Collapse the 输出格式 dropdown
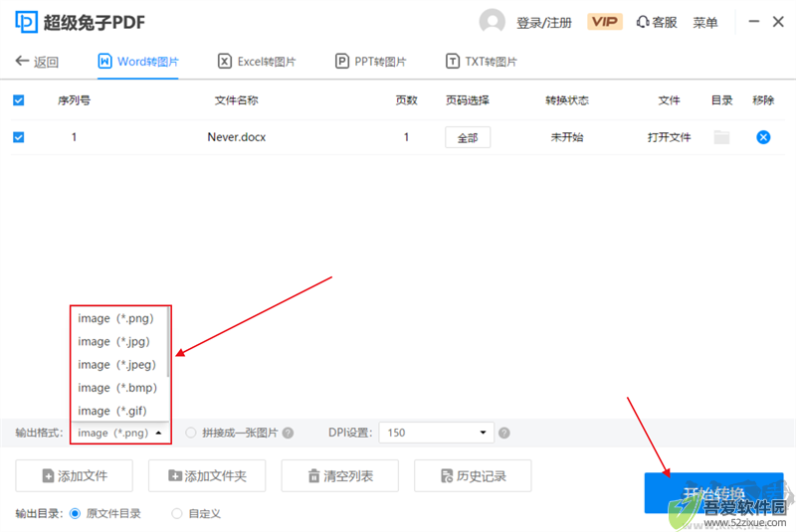Viewport: 796px width, 532px height. pyautogui.click(x=120, y=433)
